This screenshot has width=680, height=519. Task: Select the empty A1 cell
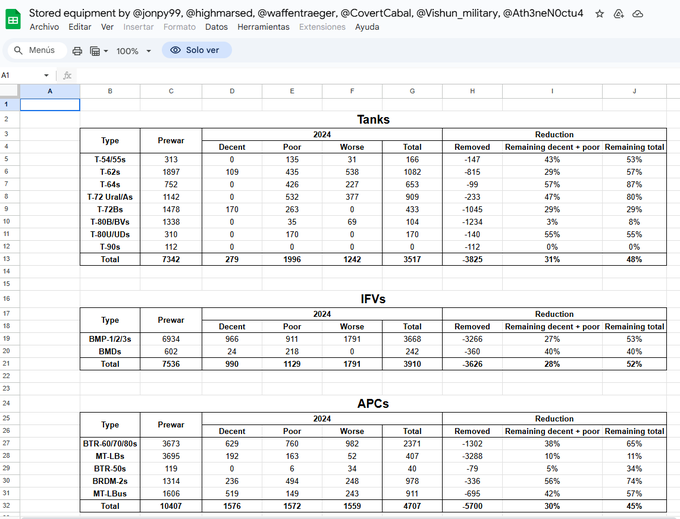[50, 104]
